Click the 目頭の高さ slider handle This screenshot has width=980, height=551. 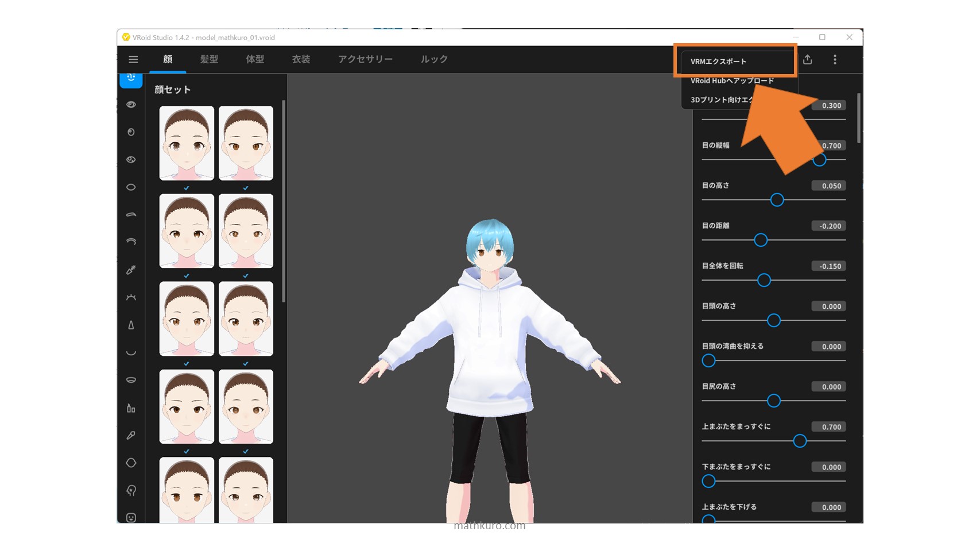[774, 320]
